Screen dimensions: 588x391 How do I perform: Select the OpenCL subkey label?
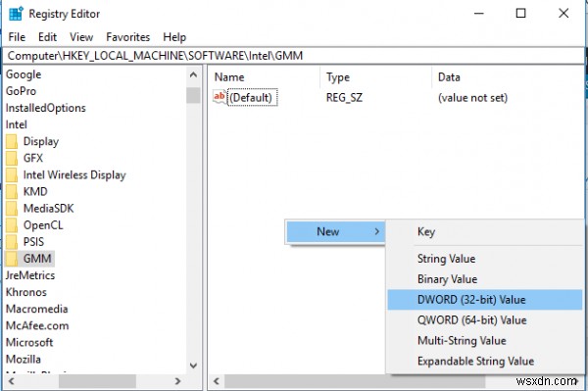(43, 225)
